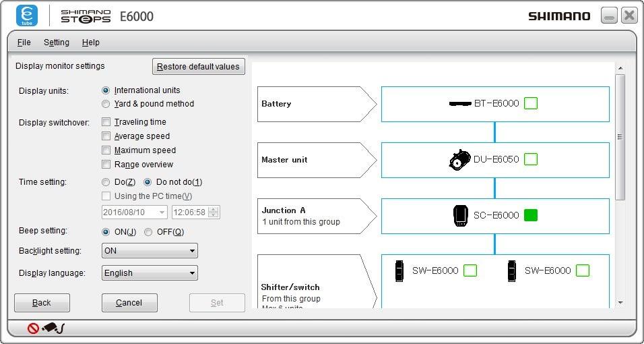
Task: Open the Display language dropdown
Action: coord(150,273)
